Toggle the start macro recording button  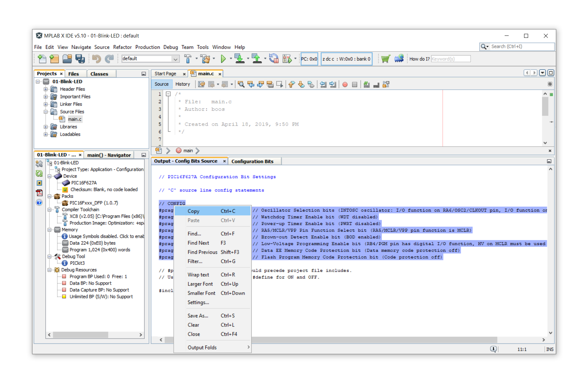tap(345, 85)
